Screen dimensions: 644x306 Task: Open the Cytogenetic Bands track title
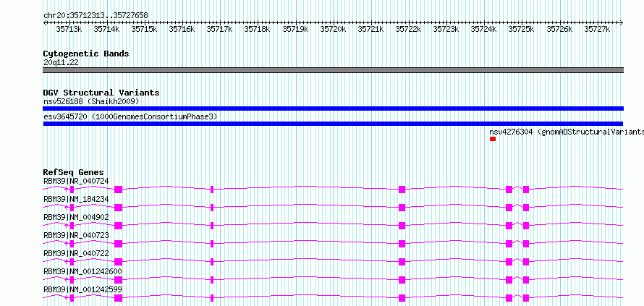point(86,54)
